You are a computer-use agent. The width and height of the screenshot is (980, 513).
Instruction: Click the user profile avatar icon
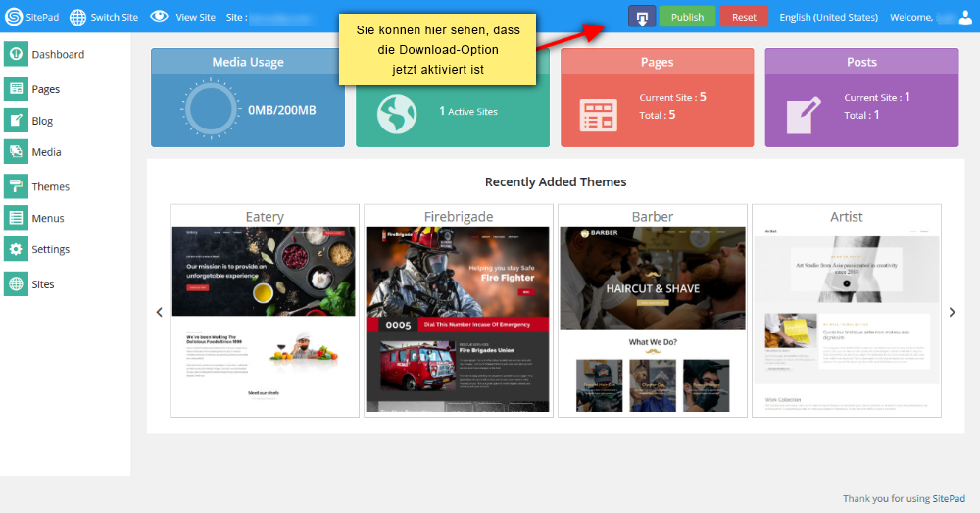pos(965,17)
